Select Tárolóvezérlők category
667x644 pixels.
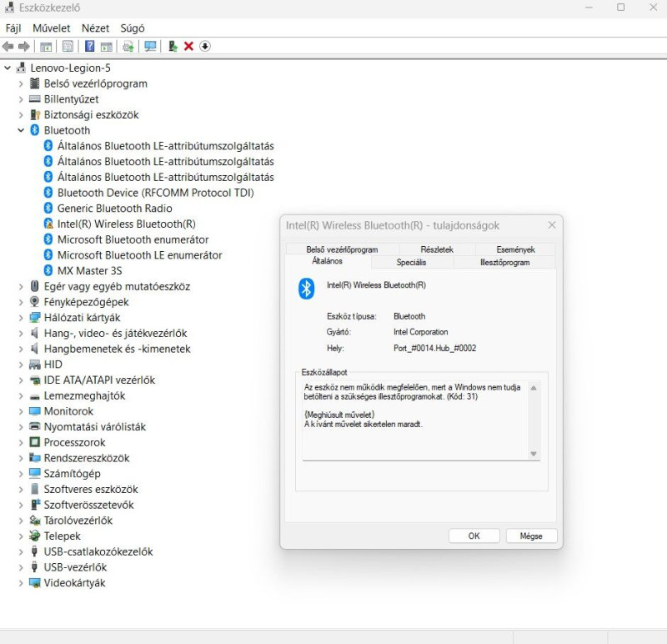(78, 521)
